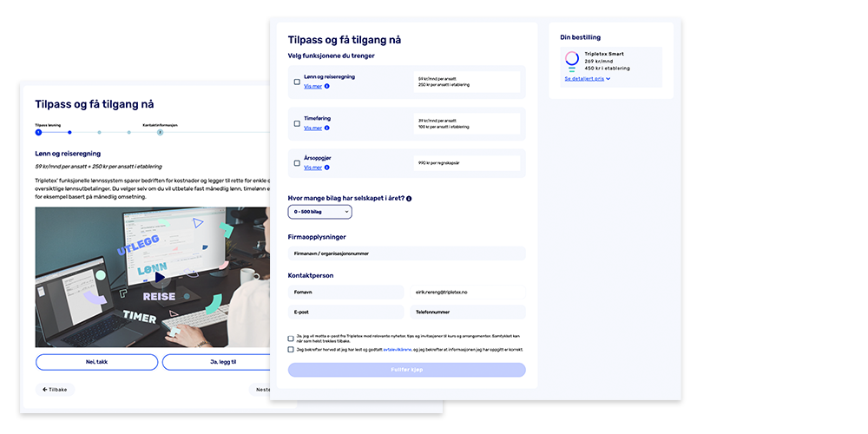Click info icon in the Timeføring row
This screenshot has height=434, width=868.
click(326, 128)
